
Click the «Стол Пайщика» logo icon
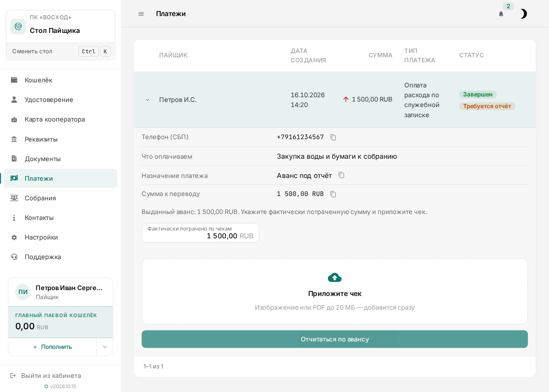(18, 26)
